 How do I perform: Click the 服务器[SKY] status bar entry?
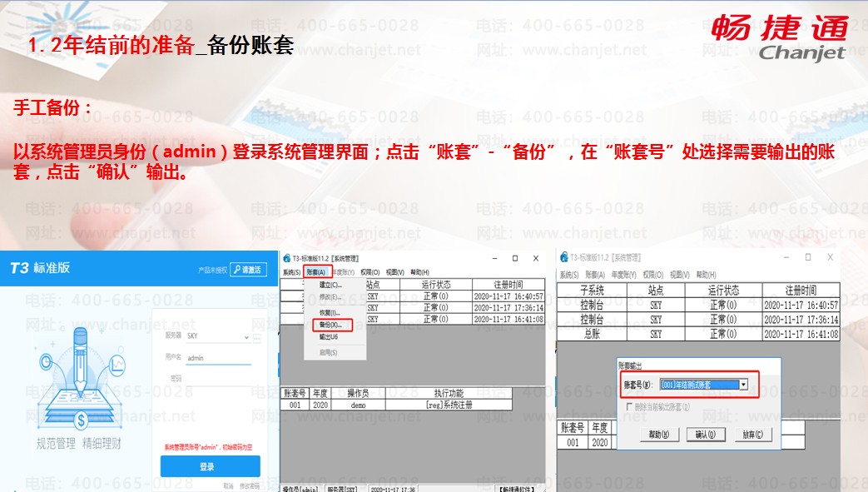pos(343,489)
